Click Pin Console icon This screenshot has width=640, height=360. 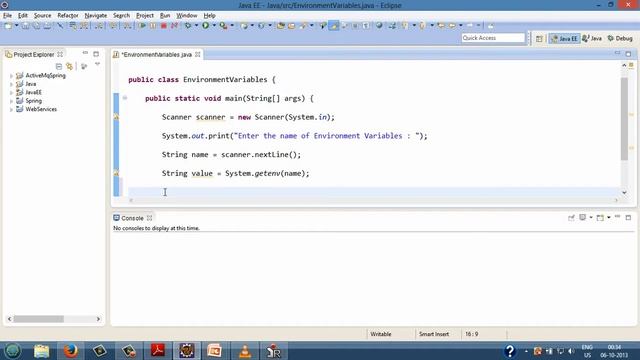(571, 218)
